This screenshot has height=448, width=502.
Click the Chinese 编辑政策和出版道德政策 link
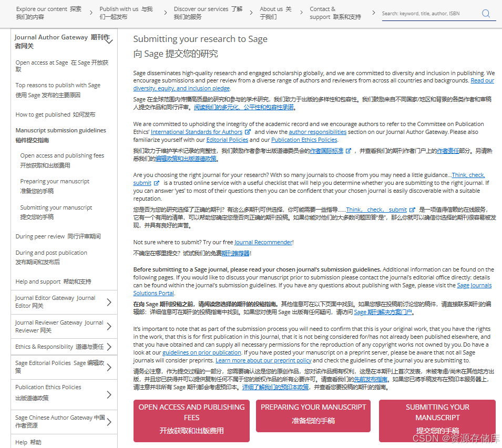point(186,159)
